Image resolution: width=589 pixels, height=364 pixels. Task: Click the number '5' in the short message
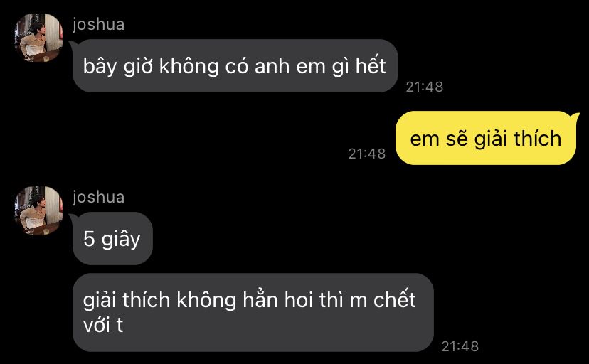(x=89, y=239)
